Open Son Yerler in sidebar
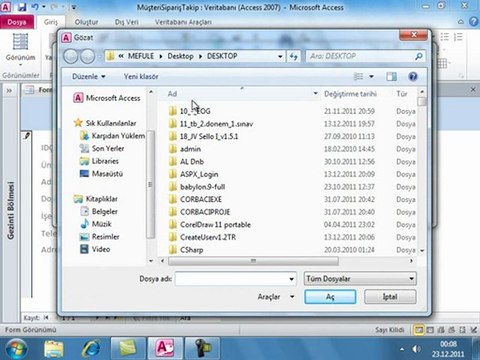Image resolution: width=480 pixels, height=360 pixels. click(102, 148)
